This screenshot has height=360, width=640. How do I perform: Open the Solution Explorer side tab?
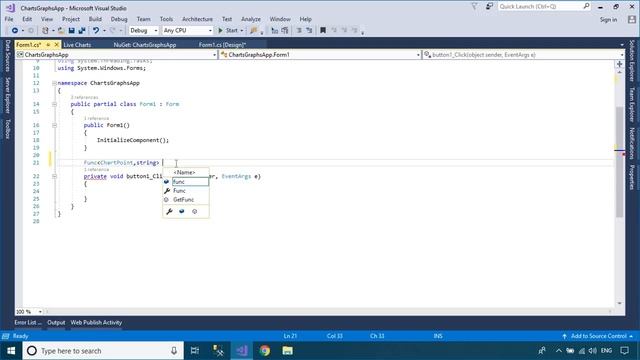pyautogui.click(x=632, y=60)
